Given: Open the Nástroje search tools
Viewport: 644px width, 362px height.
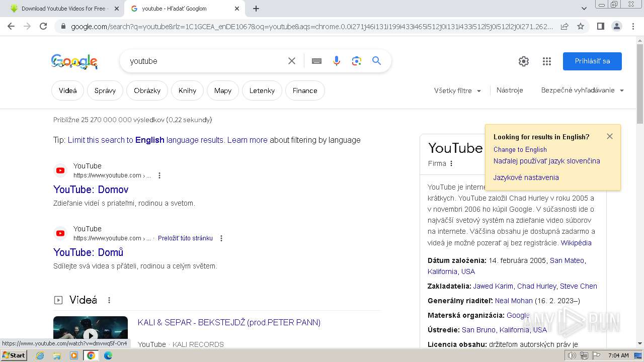Looking at the screenshot, I should click(x=510, y=90).
